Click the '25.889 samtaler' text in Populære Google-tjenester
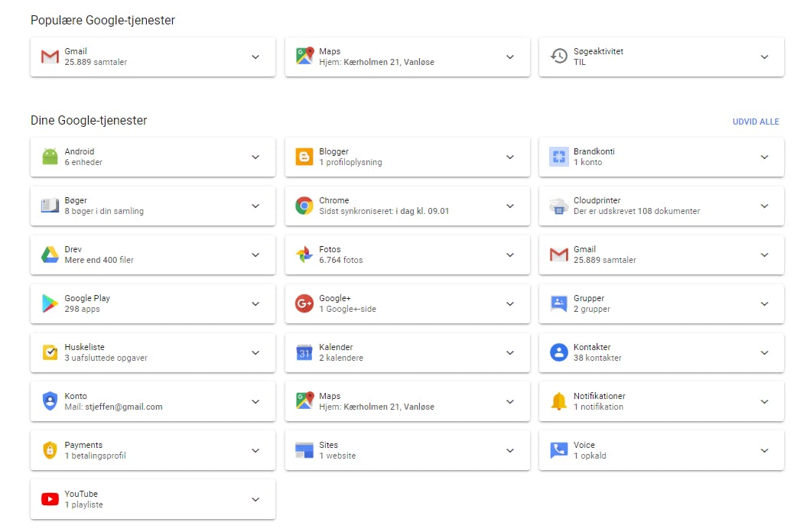The image size is (810, 532). (x=96, y=62)
